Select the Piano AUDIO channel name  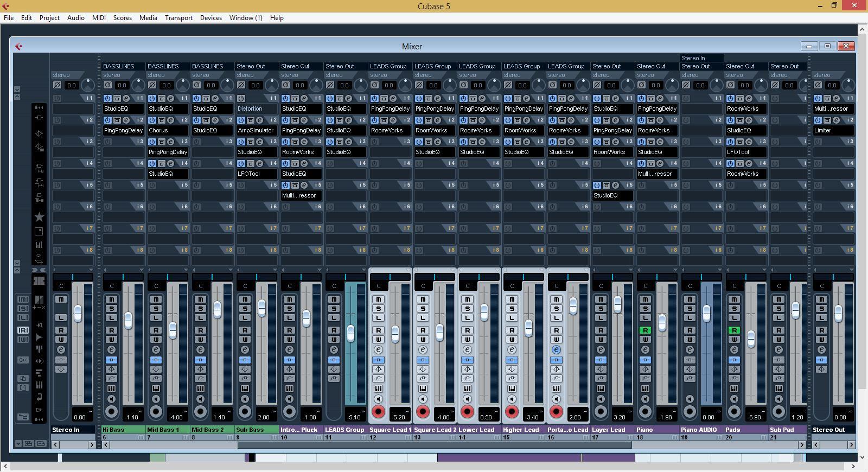point(699,430)
